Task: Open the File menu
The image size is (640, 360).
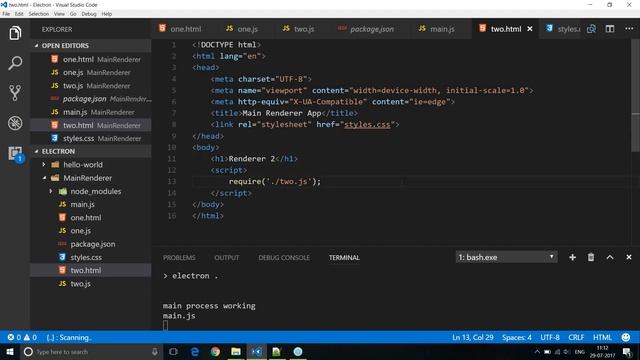Action: (6, 14)
